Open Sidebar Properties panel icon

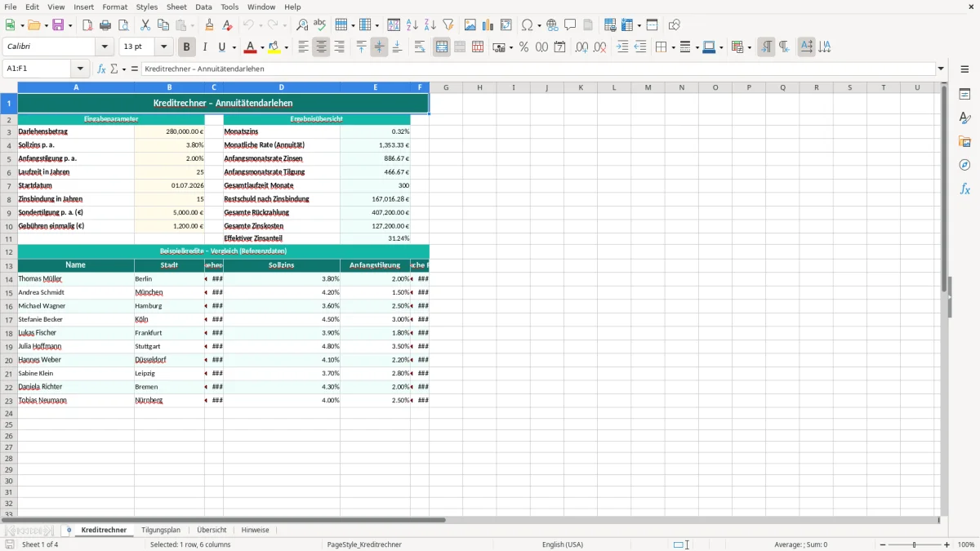964,94
